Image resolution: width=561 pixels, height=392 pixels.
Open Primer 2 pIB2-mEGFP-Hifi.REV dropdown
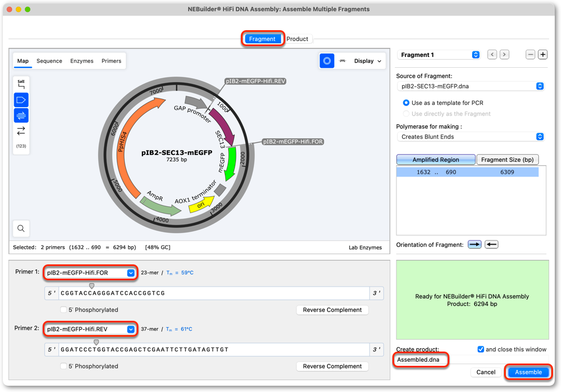coord(91,329)
